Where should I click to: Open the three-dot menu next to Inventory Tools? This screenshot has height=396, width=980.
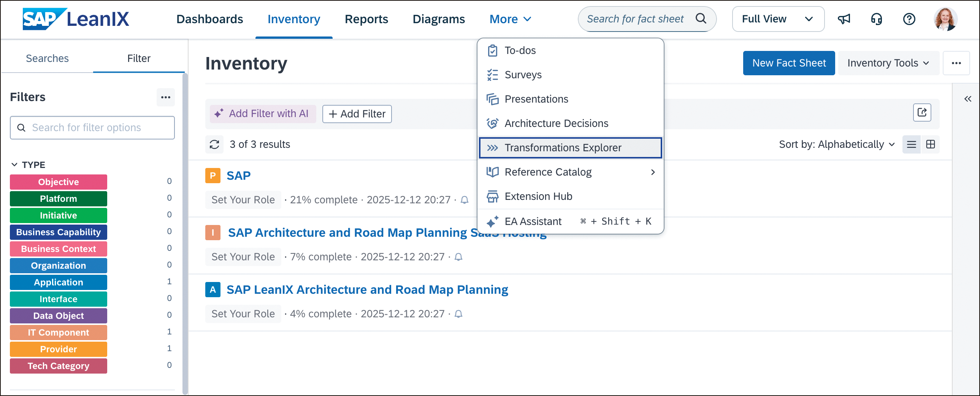tap(956, 63)
